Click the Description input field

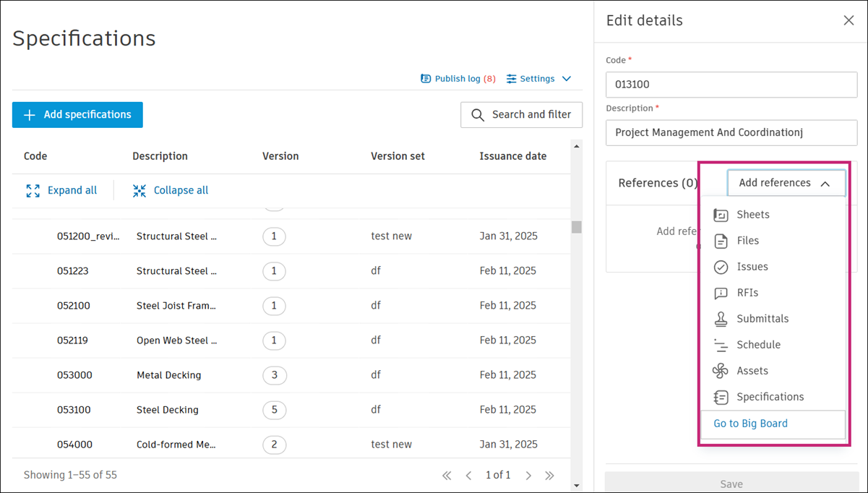(731, 133)
